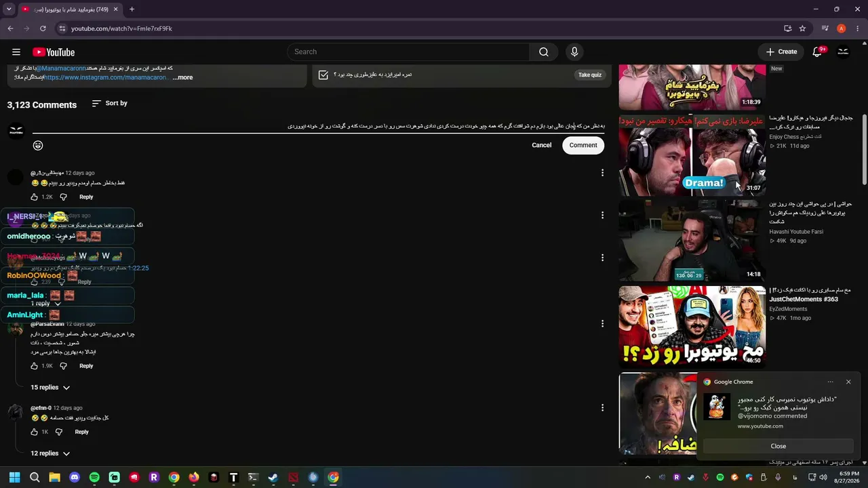Like the @efnn-0 comment
Screen dimensions: 868x488
34,432
